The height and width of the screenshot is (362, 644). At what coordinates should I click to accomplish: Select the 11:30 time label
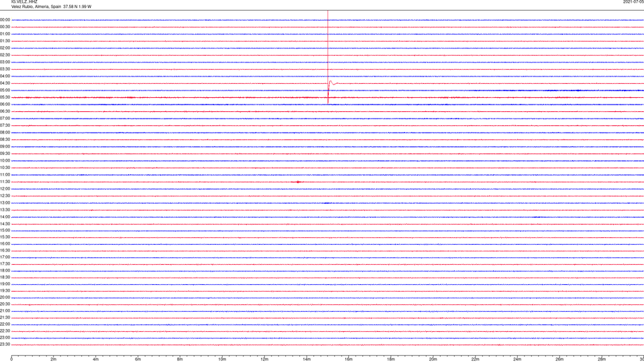click(x=5, y=182)
